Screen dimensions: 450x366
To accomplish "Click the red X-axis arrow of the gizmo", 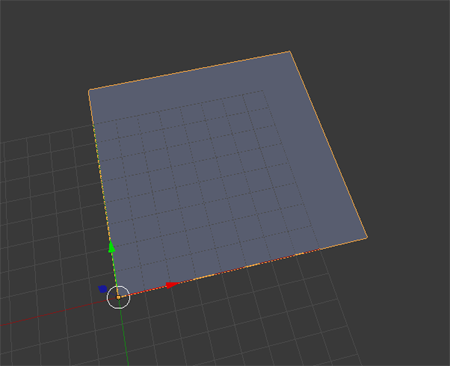I will [172, 285].
